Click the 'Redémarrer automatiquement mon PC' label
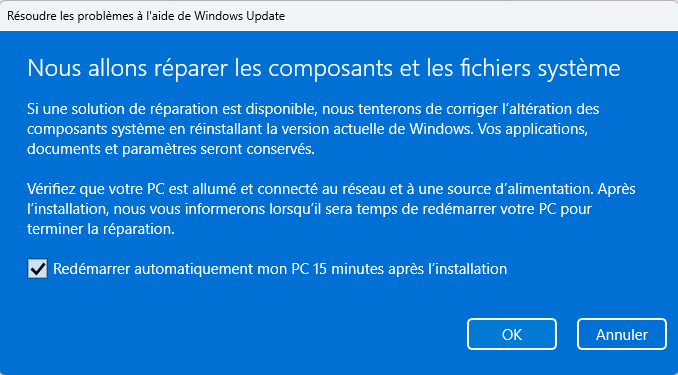This screenshot has width=678, height=375. pos(280,269)
